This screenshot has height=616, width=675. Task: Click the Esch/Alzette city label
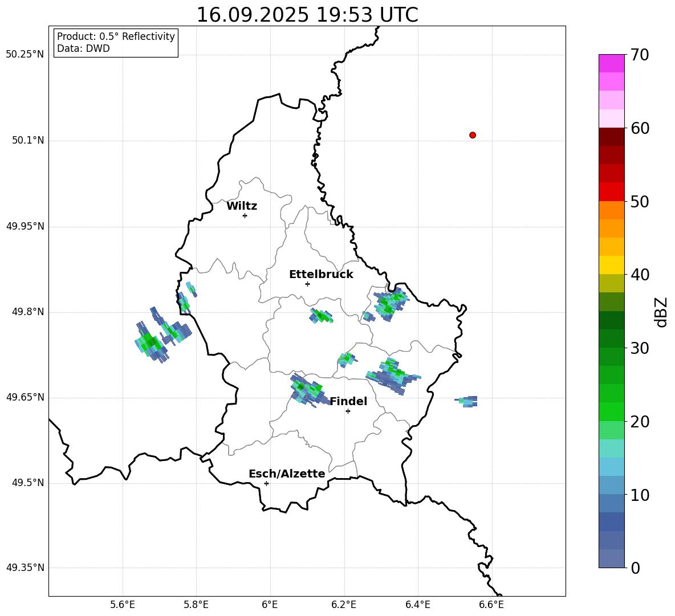coord(287,474)
